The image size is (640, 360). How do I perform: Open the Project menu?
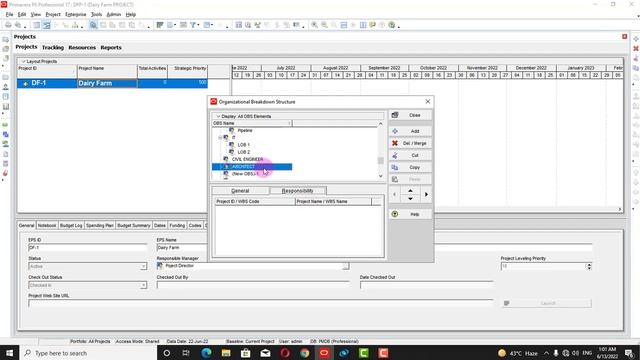click(x=53, y=14)
